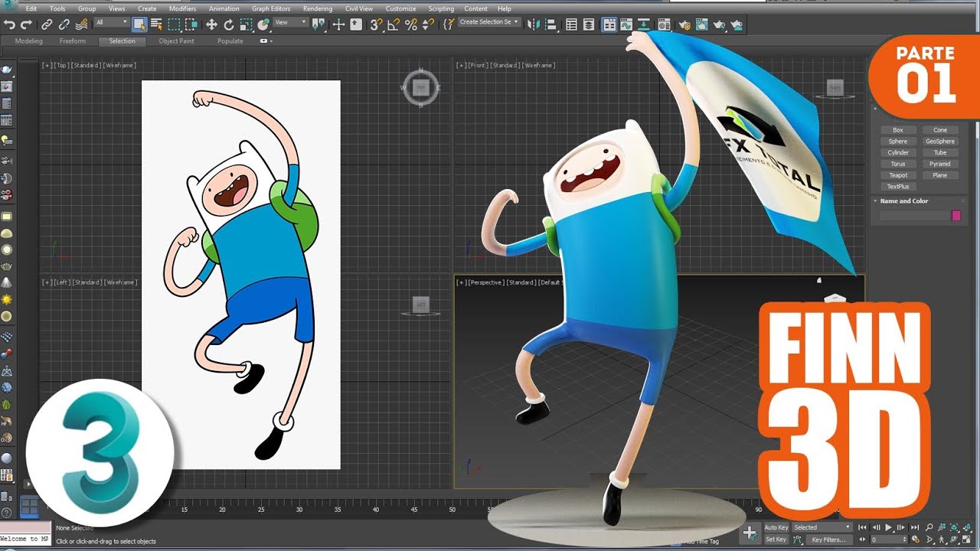Click the GeoSphere primitive button
Image resolution: width=980 pixels, height=551 pixels.
(940, 142)
